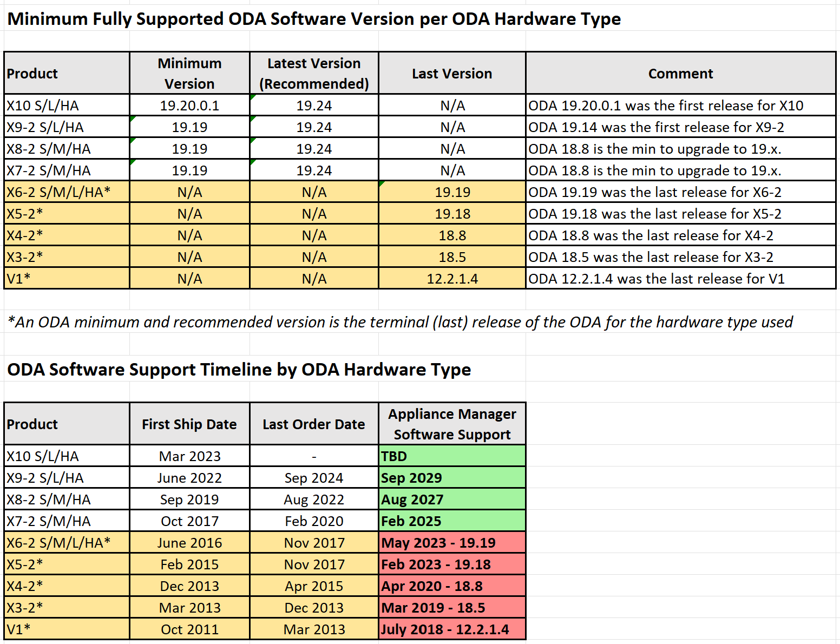Click the 12.2.1.4 last version cell
Viewport: 840px width, 644px height.
[x=452, y=278]
